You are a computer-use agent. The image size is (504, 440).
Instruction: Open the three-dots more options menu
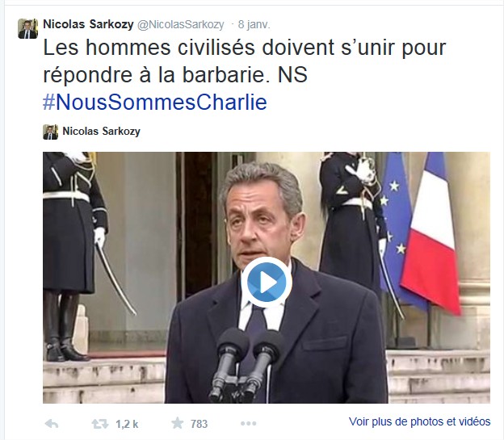(249, 424)
